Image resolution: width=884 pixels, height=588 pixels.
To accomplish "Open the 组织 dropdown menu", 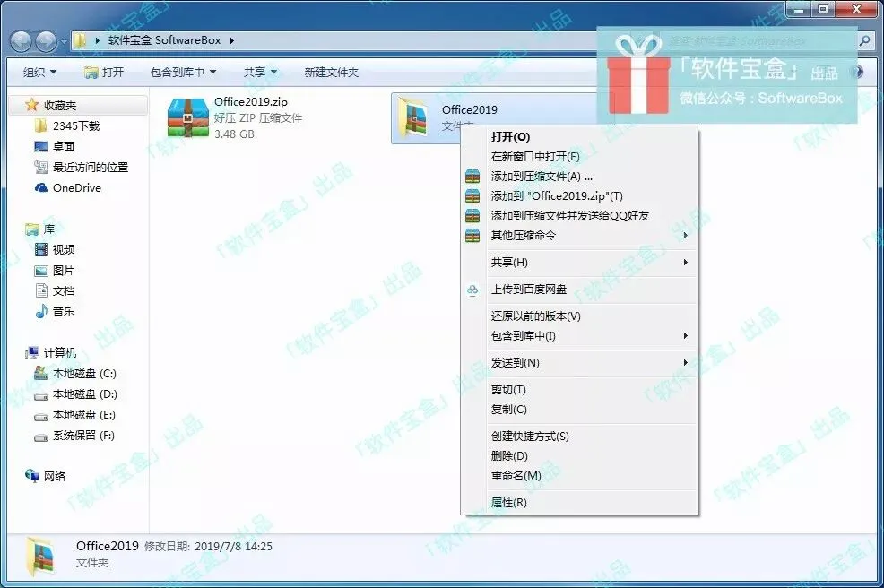I will click(39, 73).
